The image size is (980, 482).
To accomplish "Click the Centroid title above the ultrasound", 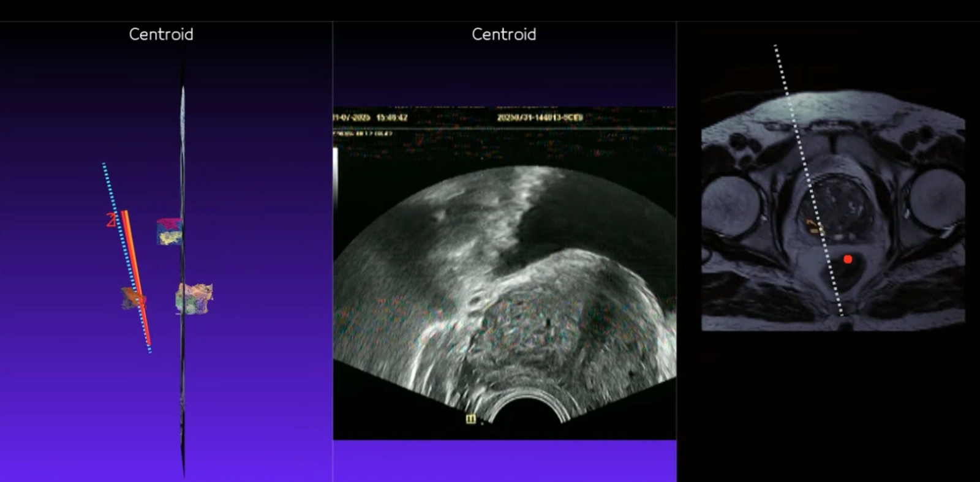I will pos(503,34).
